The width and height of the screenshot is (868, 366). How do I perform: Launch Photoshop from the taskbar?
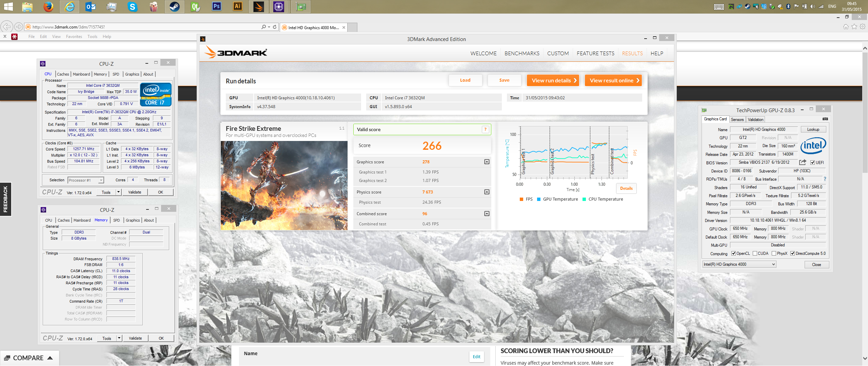pos(216,6)
